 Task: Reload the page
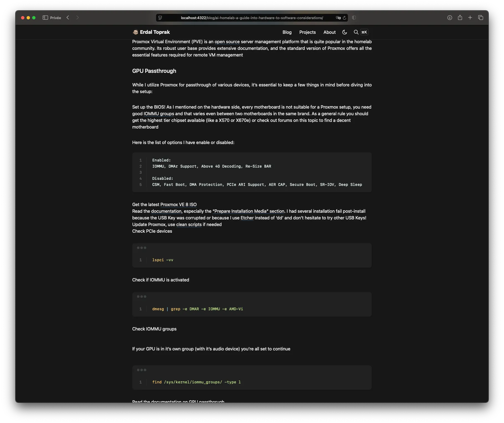(x=345, y=18)
